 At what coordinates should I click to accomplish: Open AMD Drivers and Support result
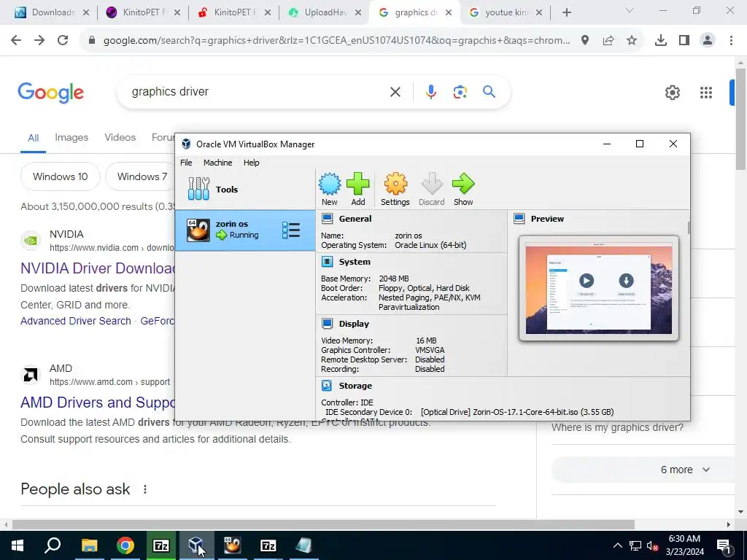coord(98,402)
